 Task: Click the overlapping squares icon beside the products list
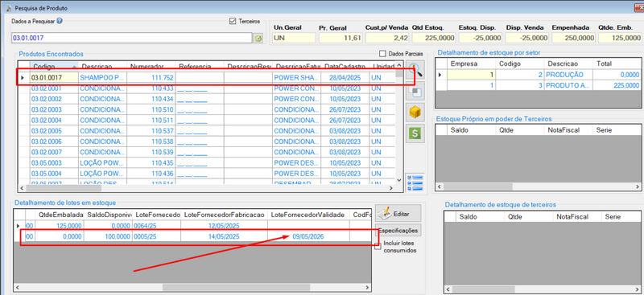point(415,92)
